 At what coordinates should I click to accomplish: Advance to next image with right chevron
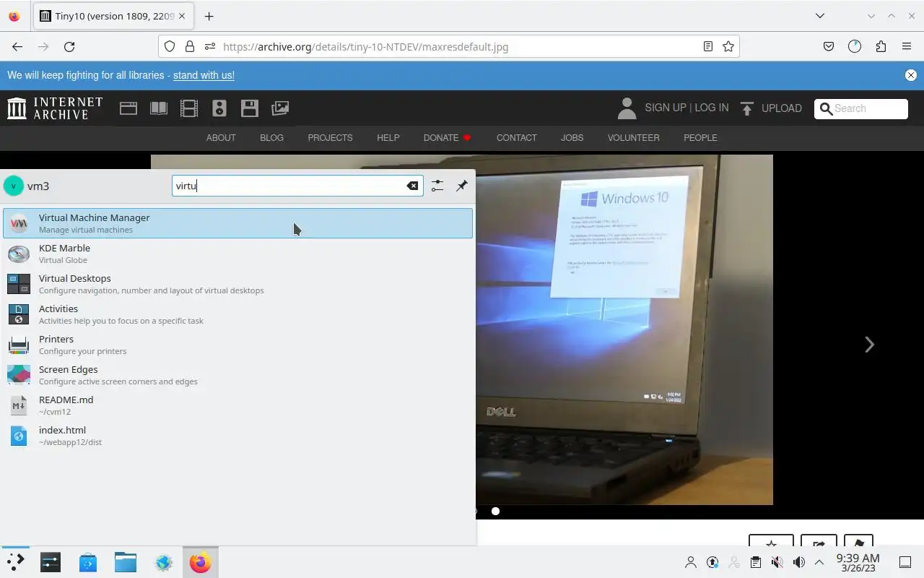pos(869,345)
